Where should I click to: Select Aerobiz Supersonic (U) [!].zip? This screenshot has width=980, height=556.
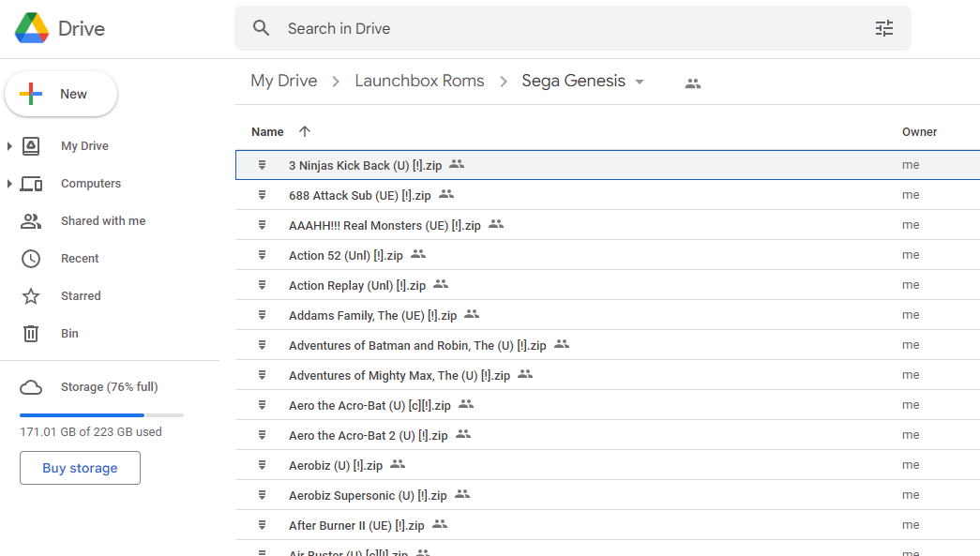click(368, 495)
